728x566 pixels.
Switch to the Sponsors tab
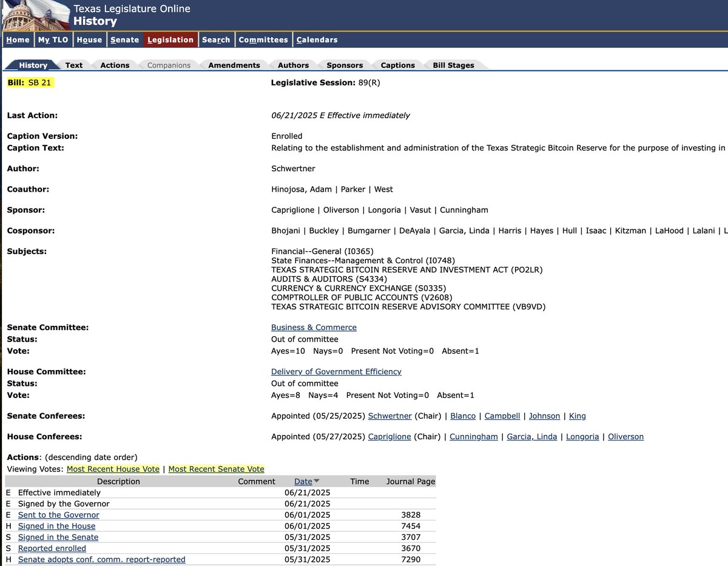tap(345, 65)
